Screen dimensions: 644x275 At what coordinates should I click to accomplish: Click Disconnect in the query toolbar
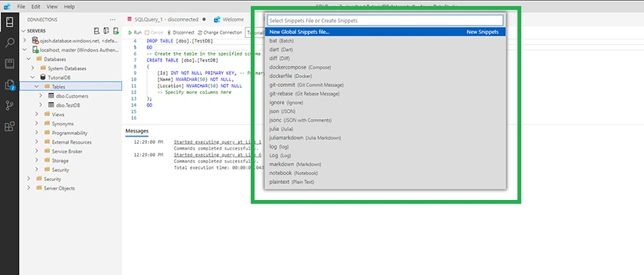[181, 33]
